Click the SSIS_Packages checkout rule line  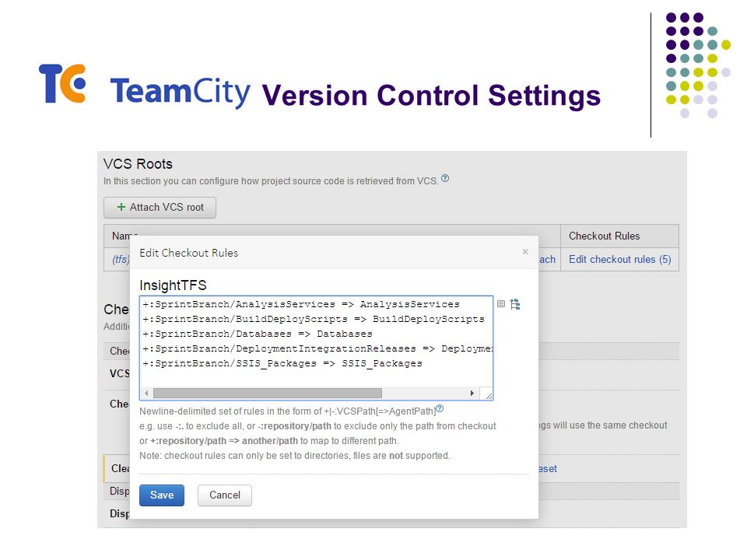point(282,363)
